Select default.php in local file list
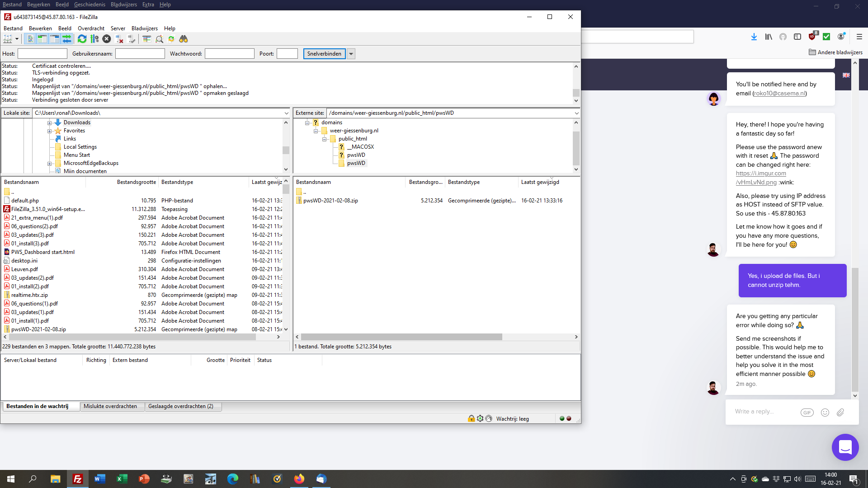The image size is (868, 488). [x=25, y=201]
